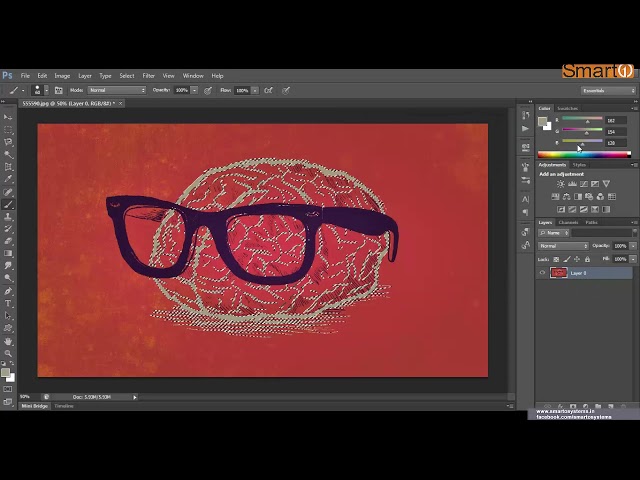Add a Brightness/Contrast adjustment
Image resolution: width=640 pixels, height=480 pixels.
561,184
